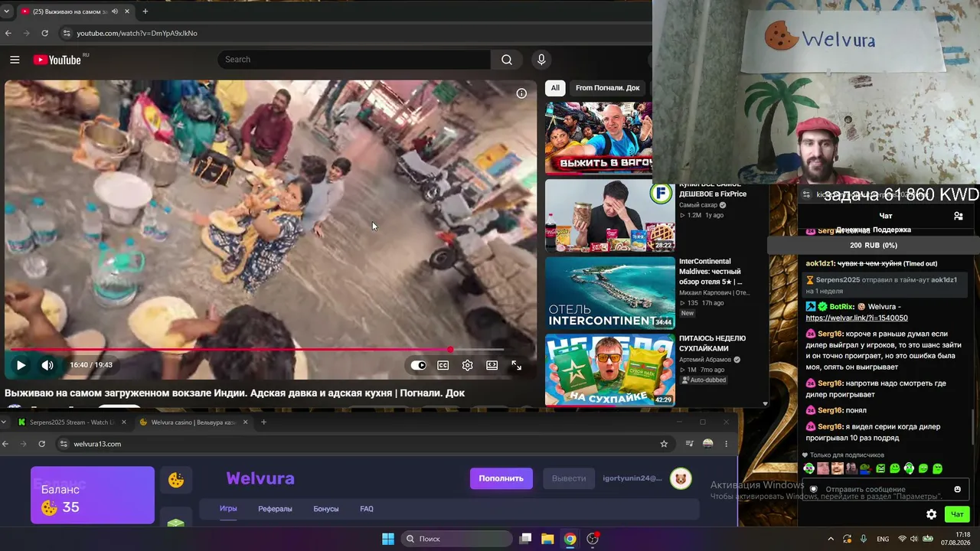Close the YouTube browser tab

tap(127, 11)
